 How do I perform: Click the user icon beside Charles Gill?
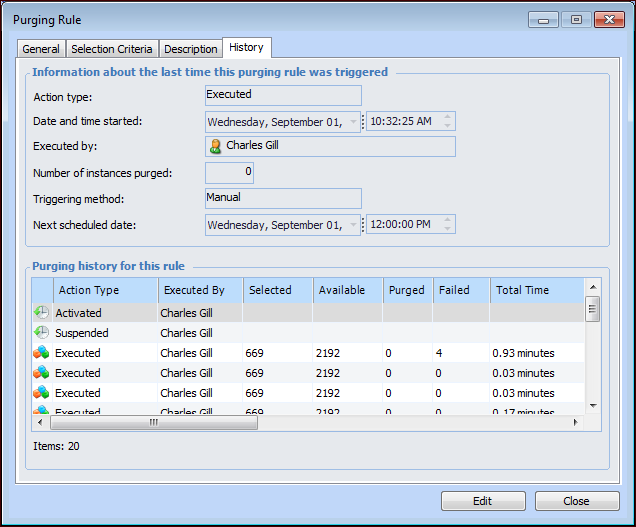(x=215, y=146)
